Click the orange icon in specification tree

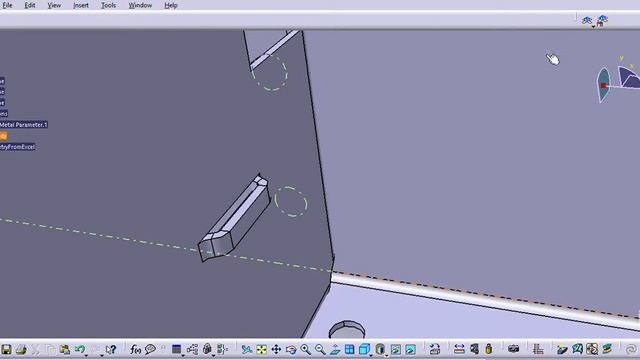click(x=3, y=136)
